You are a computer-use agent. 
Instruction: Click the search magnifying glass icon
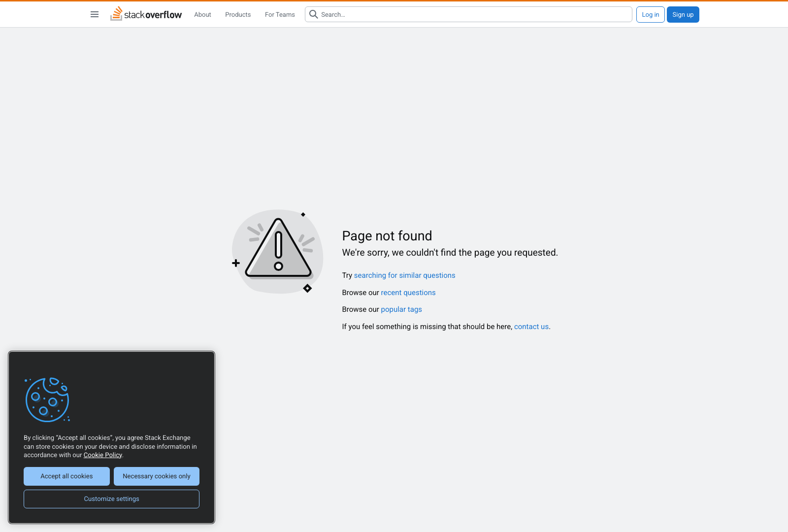tap(314, 14)
